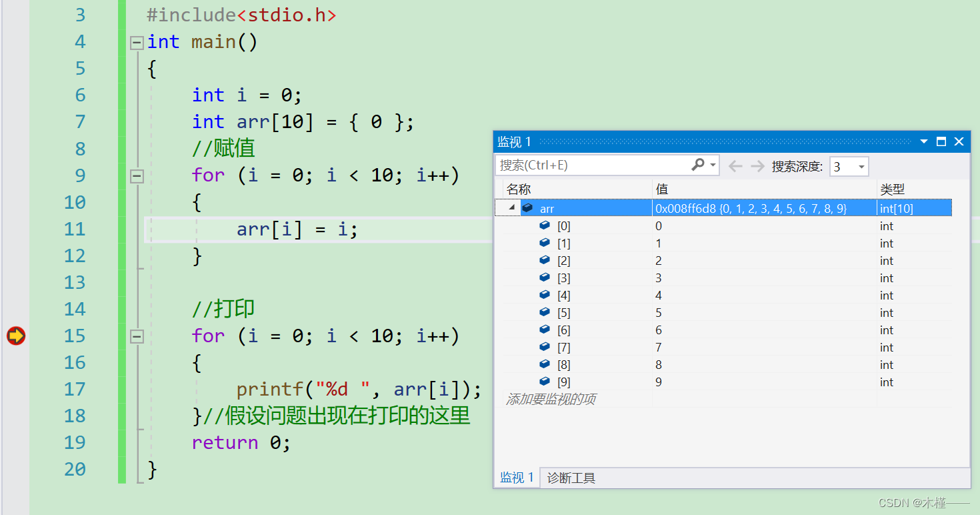The height and width of the screenshot is (515, 980).
Task: Click the int i = 0; declaration
Action: 247,95
